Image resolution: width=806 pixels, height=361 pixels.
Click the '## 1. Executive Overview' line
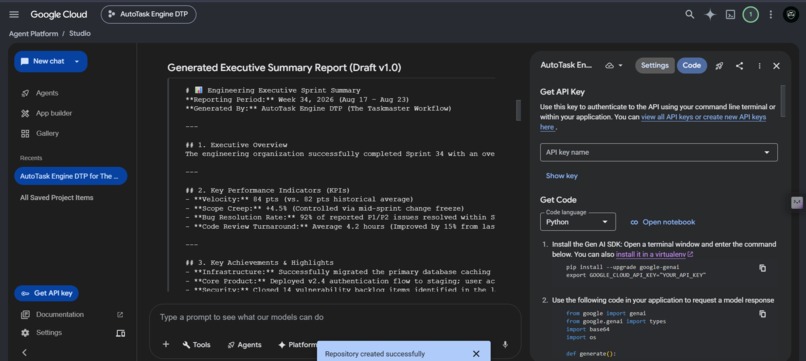point(236,145)
